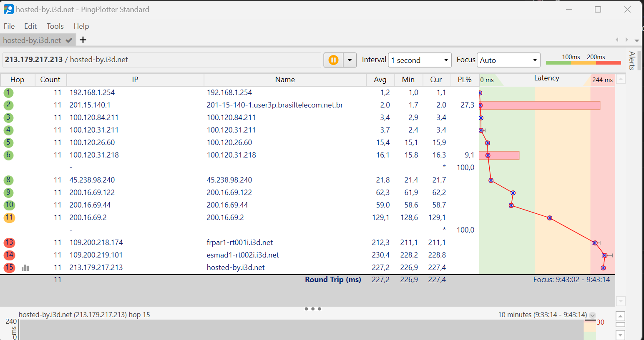Open the Alerts side panel
Viewport: 644px width, 340px height.
click(x=632, y=61)
